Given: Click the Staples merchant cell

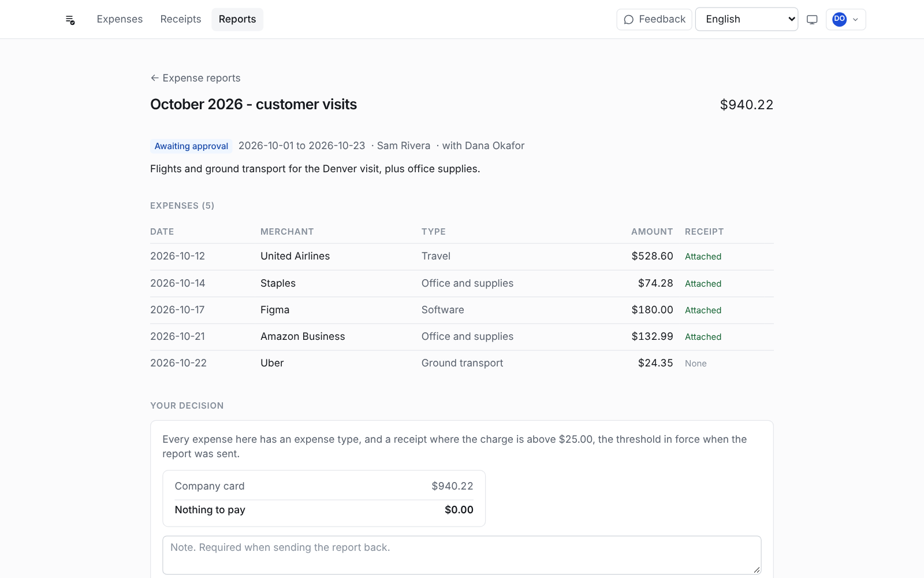Looking at the screenshot, I should coord(278,283).
